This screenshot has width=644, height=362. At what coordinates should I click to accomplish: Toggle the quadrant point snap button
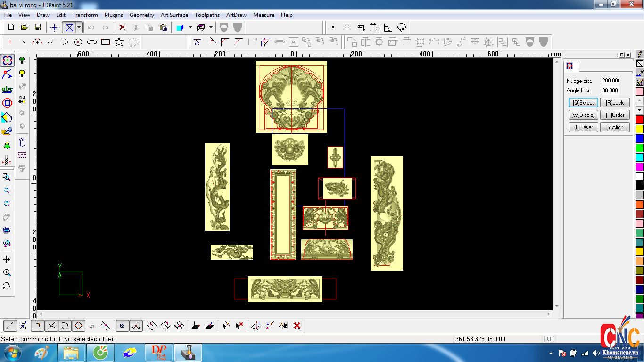coord(78,325)
